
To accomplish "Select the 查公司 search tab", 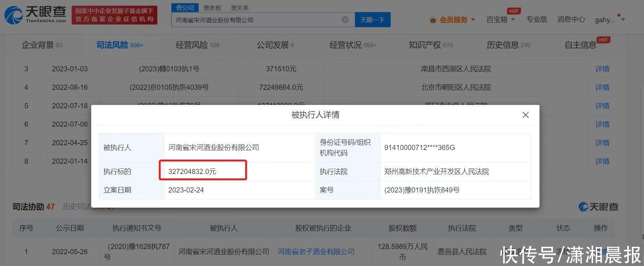I will click(x=185, y=7).
